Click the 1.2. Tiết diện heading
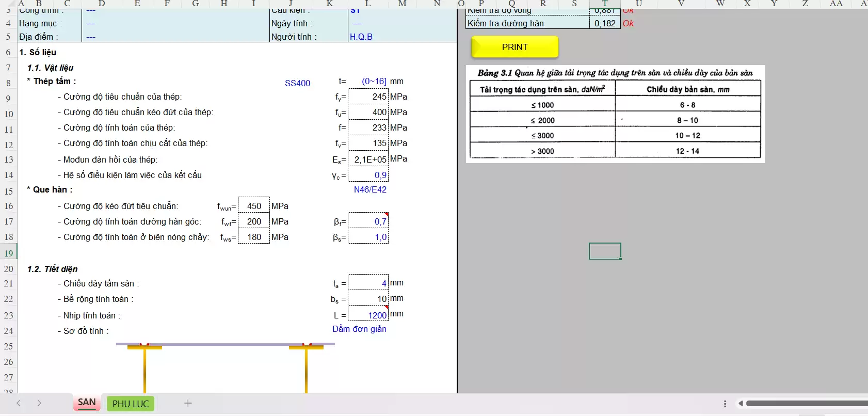The height and width of the screenshot is (416, 868). [52, 269]
